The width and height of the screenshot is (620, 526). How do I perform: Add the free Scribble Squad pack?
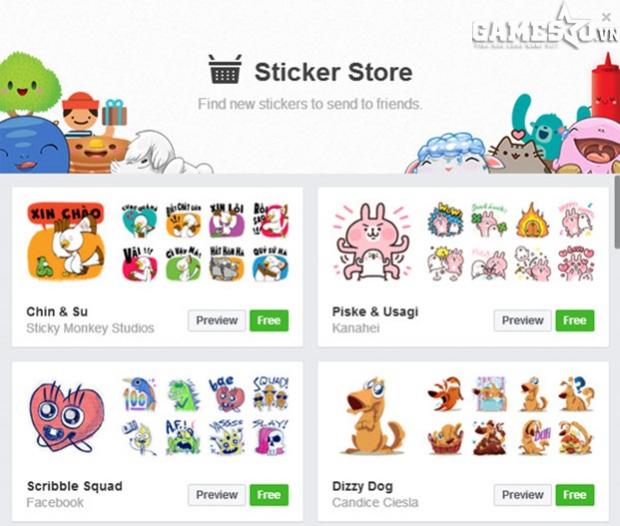tap(269, 495)
